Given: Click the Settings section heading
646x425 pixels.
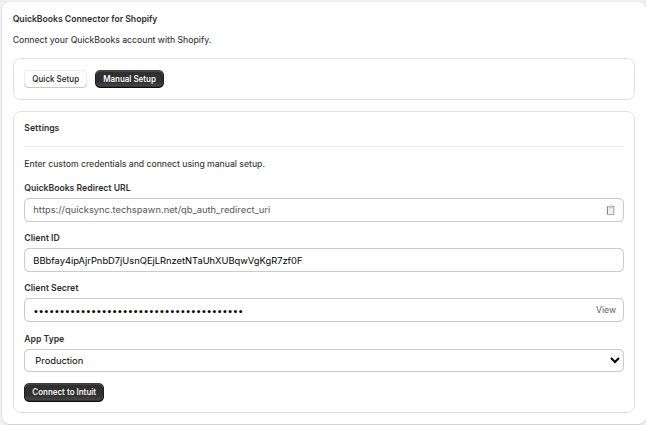Looking at the screenshot, I should 42,128.
